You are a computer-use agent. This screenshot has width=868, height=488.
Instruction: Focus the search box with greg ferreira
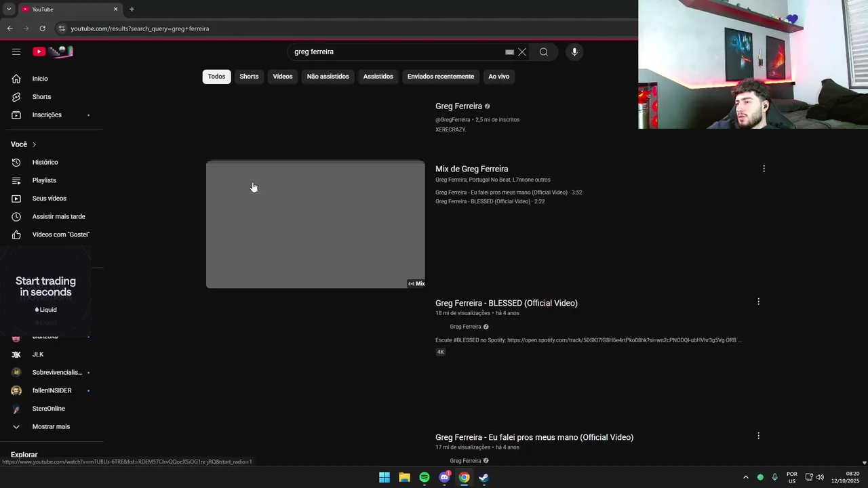[x=397, y=52]
